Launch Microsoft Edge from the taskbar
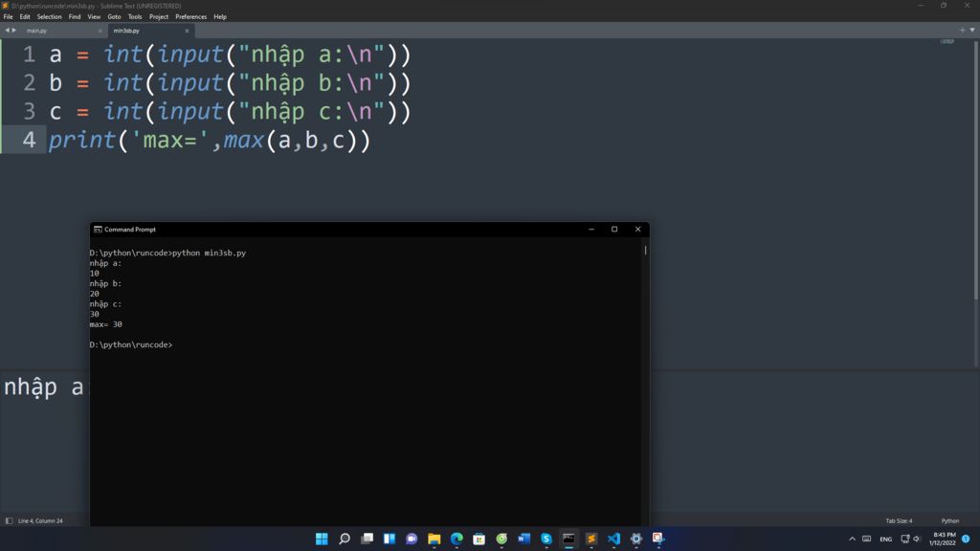This screenshot has width=980, height=551. tap(457, 539)
